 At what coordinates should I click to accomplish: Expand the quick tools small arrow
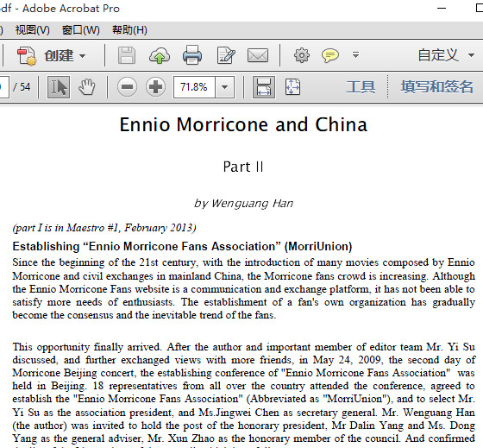(355, 55)
